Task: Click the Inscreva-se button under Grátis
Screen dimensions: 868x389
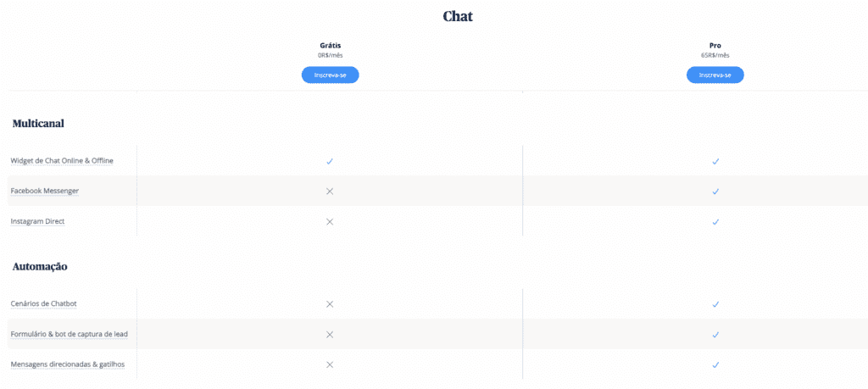Action: [330, 75]
